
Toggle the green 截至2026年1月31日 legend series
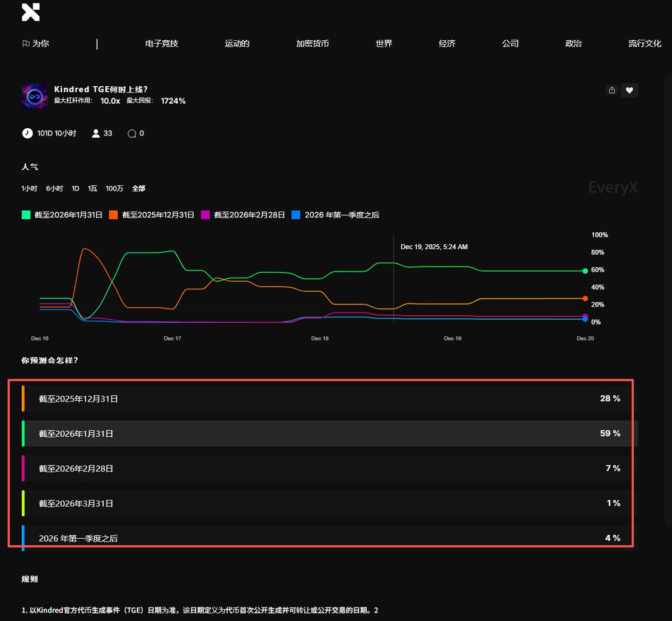click(62, 215)
